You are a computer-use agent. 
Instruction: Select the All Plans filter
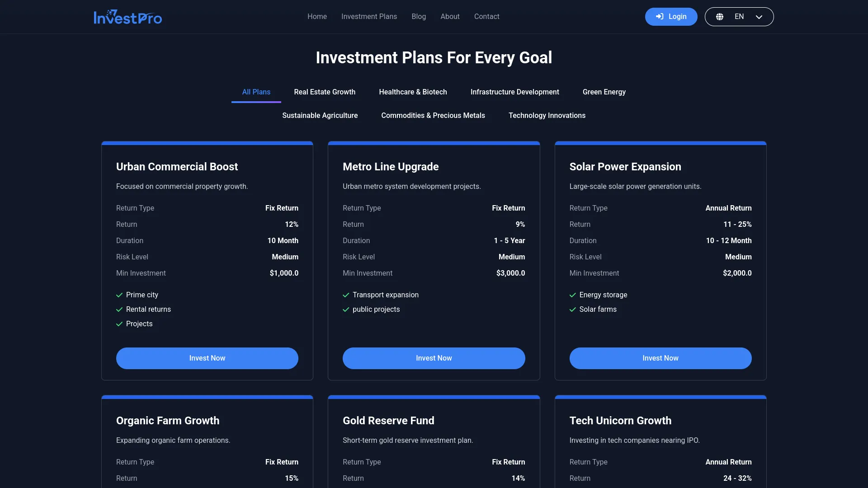pos(256,92)
